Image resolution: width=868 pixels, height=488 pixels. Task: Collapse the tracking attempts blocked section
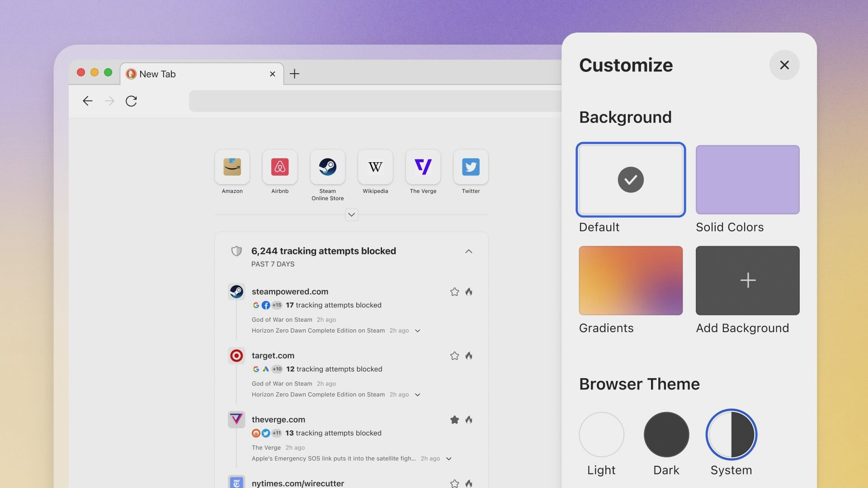(468, 251)
